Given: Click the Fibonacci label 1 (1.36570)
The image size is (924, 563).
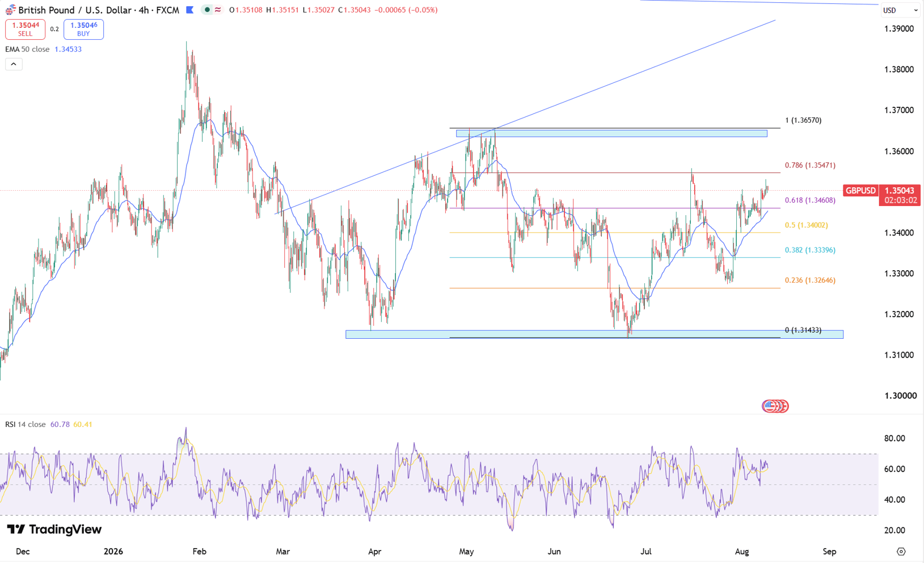Looking at the screenshot, I should [x=803, y=120].
